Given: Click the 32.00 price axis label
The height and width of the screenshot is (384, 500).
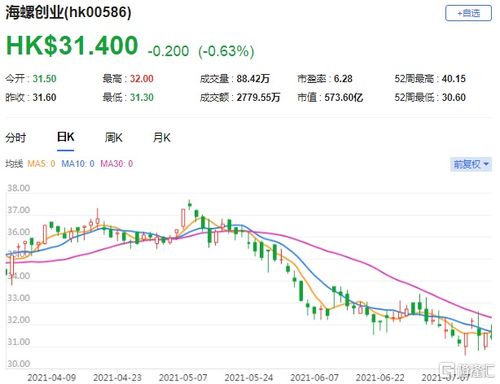Looking at the screenshot, I should coord(19,320).
